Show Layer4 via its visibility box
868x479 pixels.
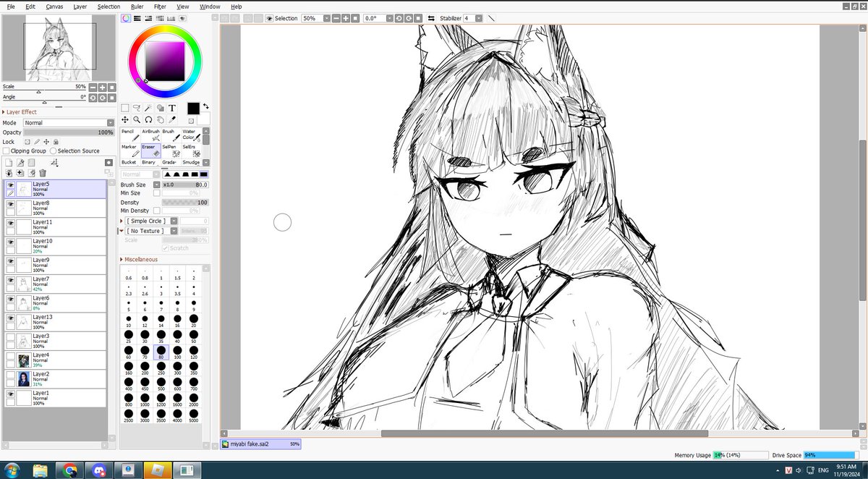click(11, 356)
